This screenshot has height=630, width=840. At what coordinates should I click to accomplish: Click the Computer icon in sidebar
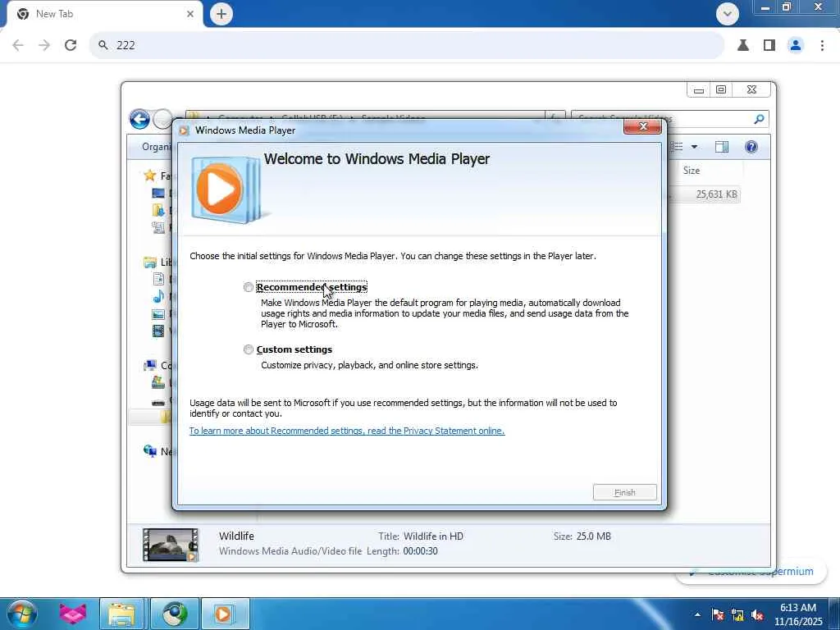tap(150, 365)
